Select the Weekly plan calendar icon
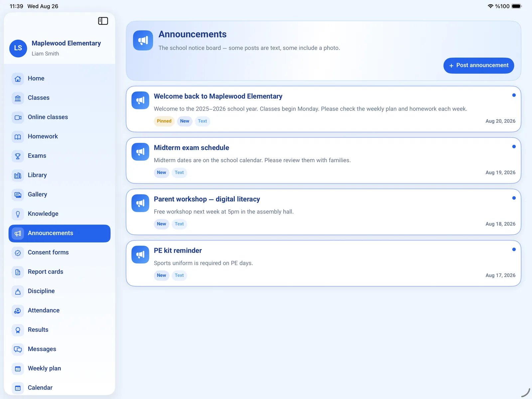 [x=18, y=368]
